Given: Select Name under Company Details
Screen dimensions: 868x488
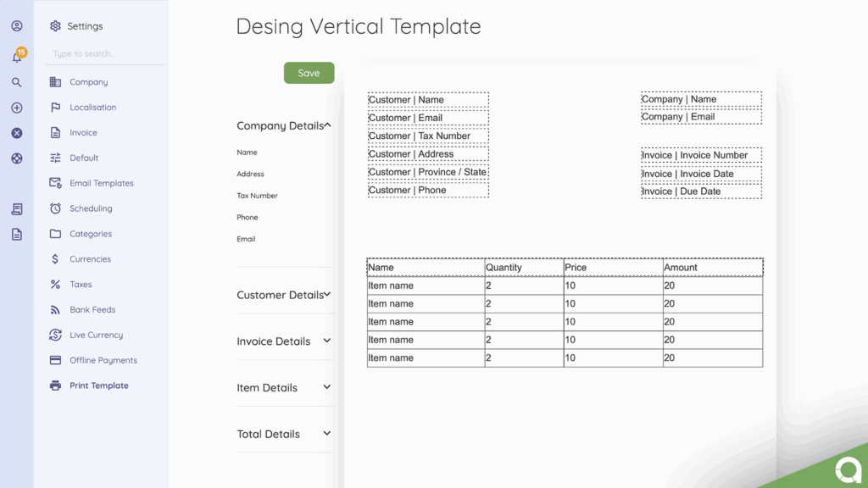Looking at the screenshot, I should point(247,152).
